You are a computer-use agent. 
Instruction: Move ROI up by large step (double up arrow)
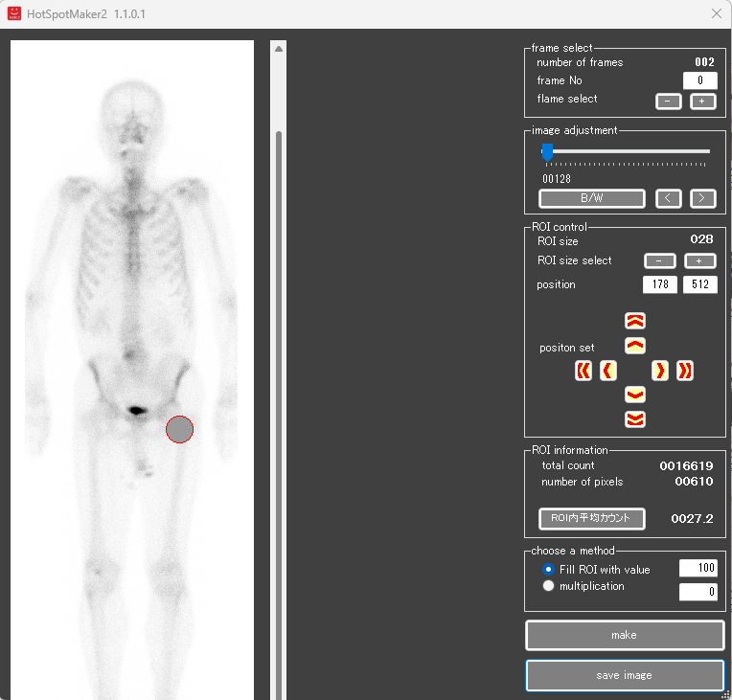[x=635, y=321]
